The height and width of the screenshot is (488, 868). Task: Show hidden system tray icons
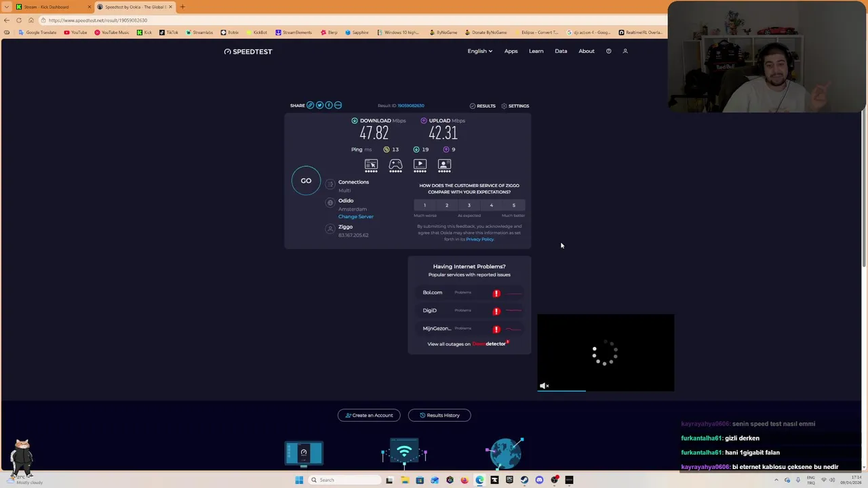point(776,480)
